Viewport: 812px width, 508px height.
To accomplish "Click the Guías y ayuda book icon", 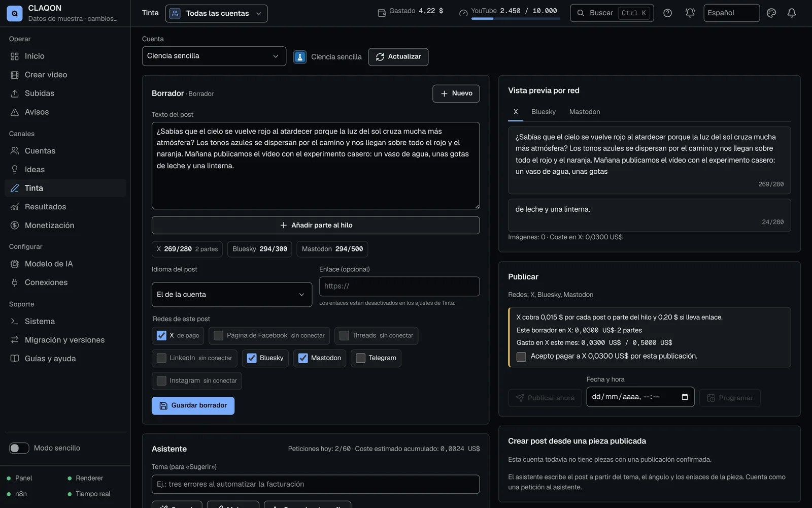I will [15, 359].
